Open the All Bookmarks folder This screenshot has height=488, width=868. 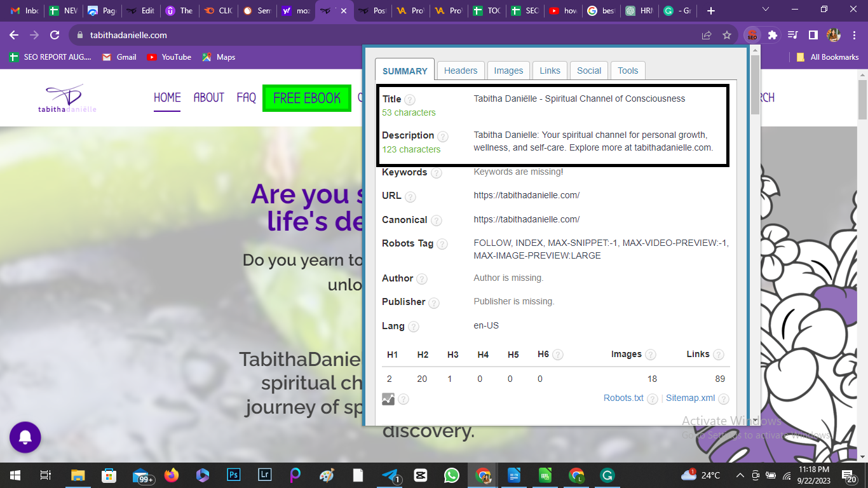coord(827,57)
